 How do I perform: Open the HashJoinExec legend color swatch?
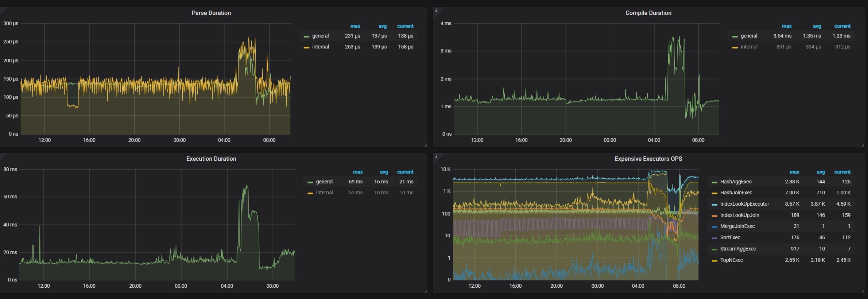[714, 193]
